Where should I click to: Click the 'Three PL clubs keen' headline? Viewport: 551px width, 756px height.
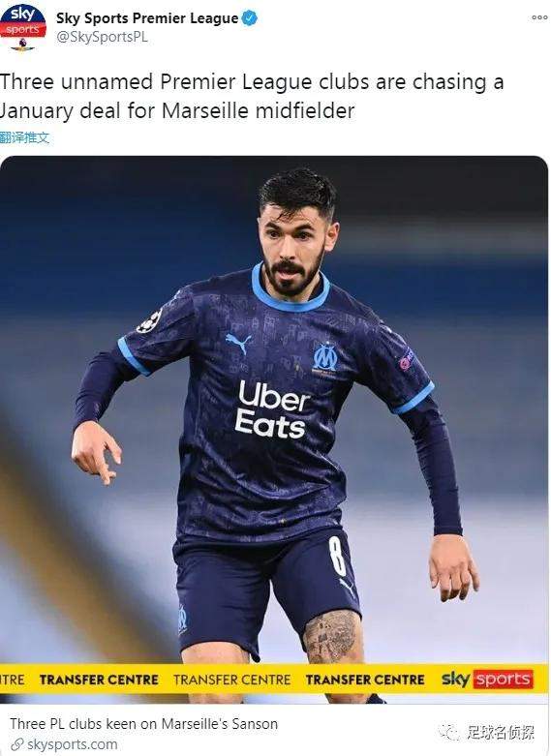tap(143, 724)
